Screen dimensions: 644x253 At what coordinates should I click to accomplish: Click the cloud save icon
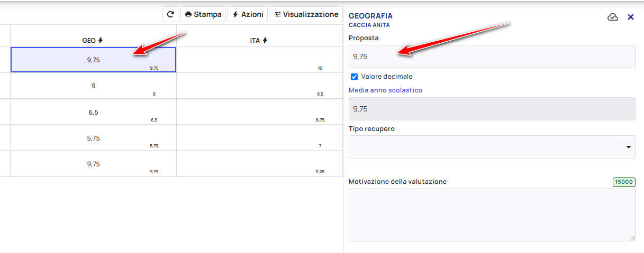613,17
